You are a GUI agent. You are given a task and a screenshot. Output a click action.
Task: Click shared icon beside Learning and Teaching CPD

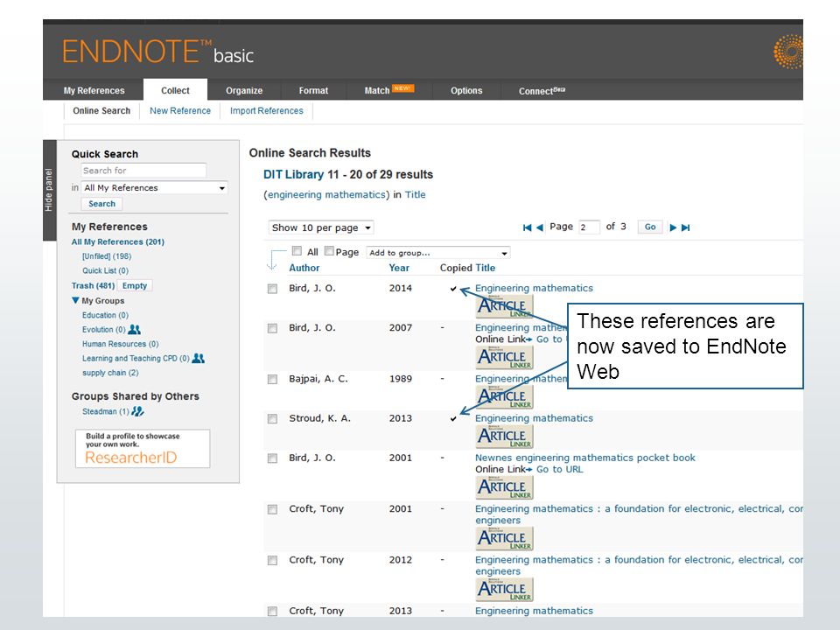click(199, 358)
